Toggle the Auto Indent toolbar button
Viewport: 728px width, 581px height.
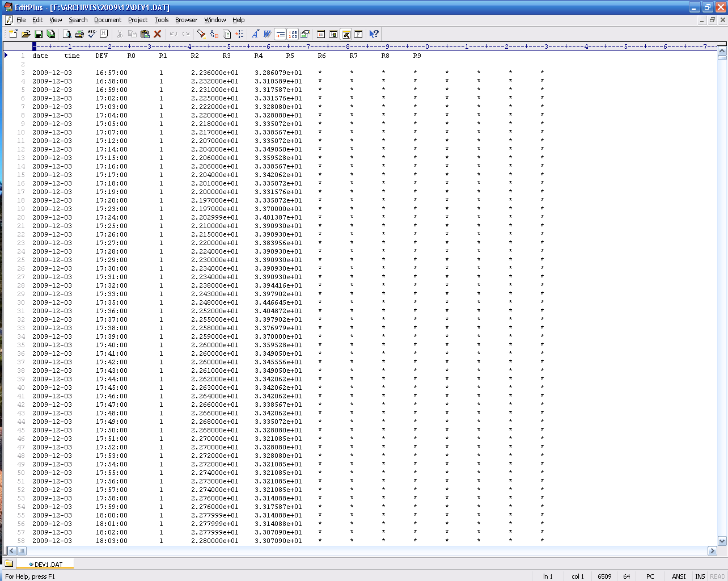pyautogui.click(x=280, y=34)
